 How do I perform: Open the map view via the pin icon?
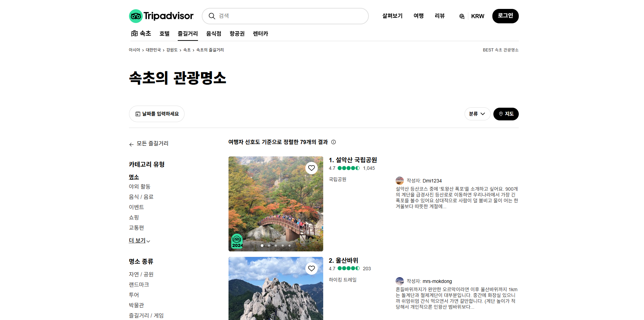click(501, 114)
